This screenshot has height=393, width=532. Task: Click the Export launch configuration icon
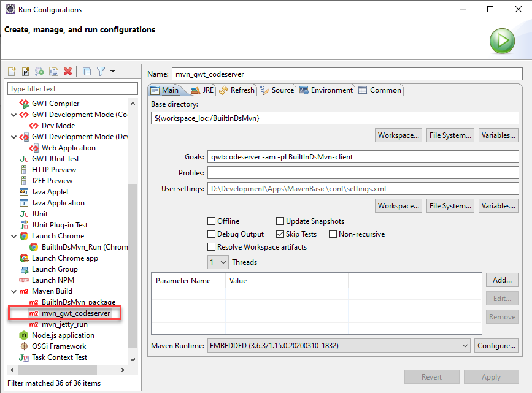pyautogui.click(x=40, y=72)
